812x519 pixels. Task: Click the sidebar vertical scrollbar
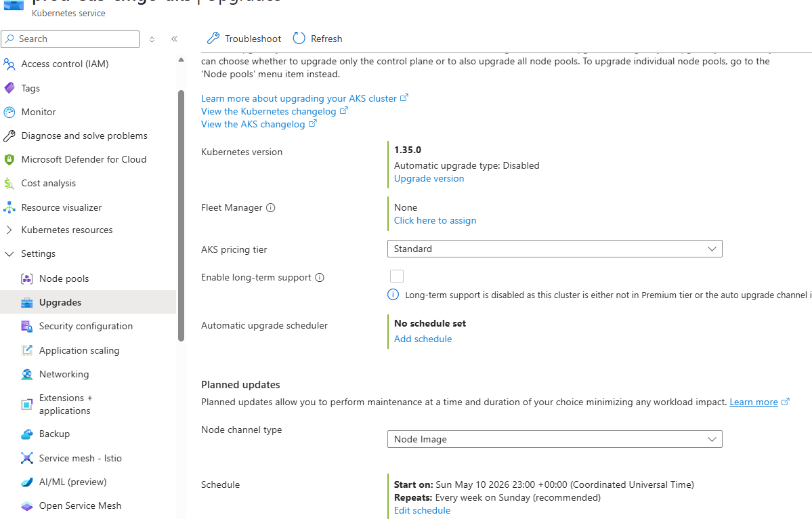(181, 215)
